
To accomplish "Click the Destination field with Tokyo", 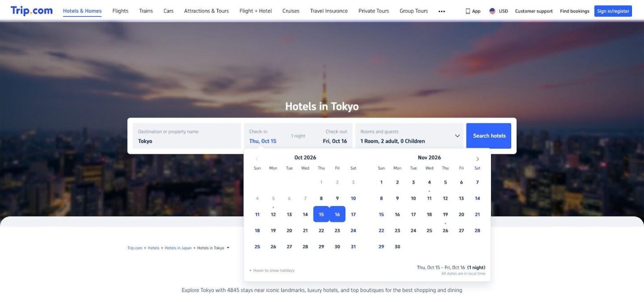I will pyautogui.click(x=187, y=136).
